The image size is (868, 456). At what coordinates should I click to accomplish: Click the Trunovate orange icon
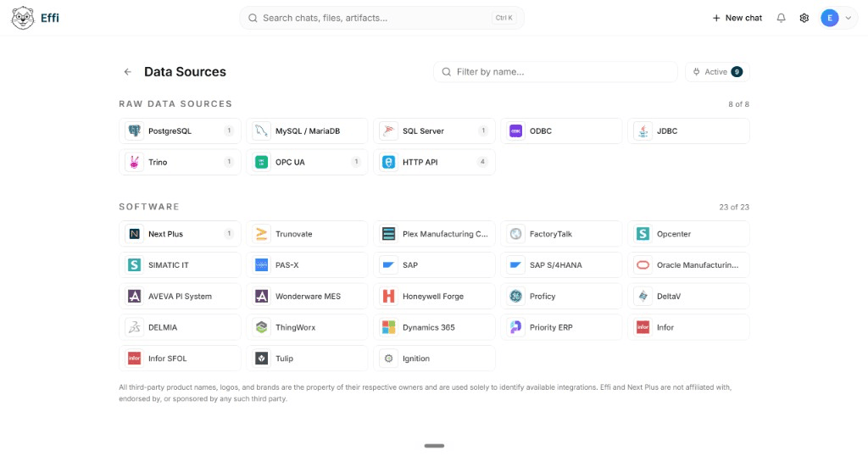coord(261,234)
